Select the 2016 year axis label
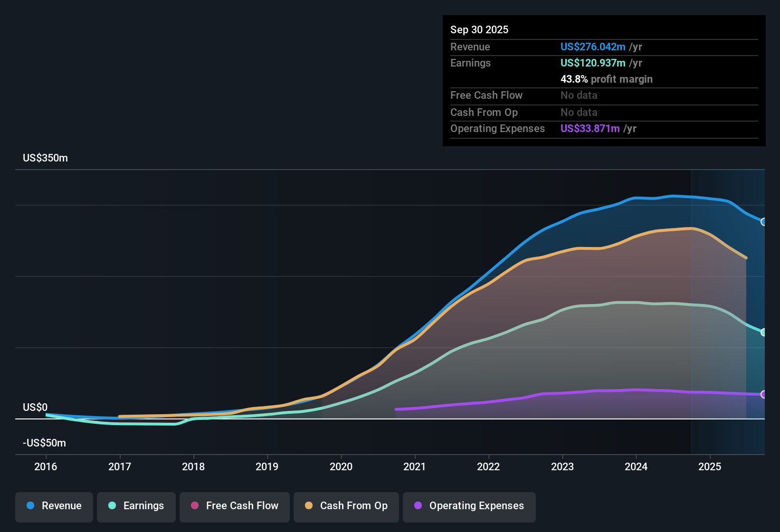Screen dimensions: 780x532 (x=46, y=467)
